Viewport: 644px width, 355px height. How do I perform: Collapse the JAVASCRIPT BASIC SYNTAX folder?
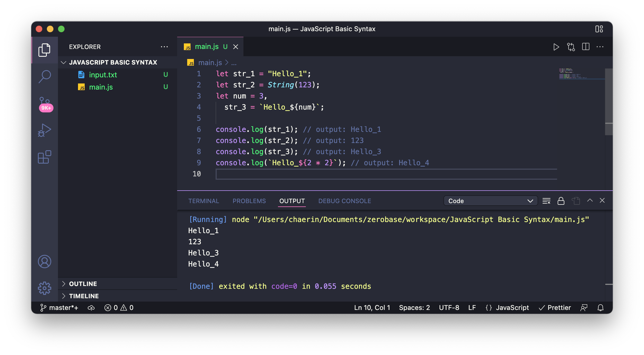coord(113,62)
